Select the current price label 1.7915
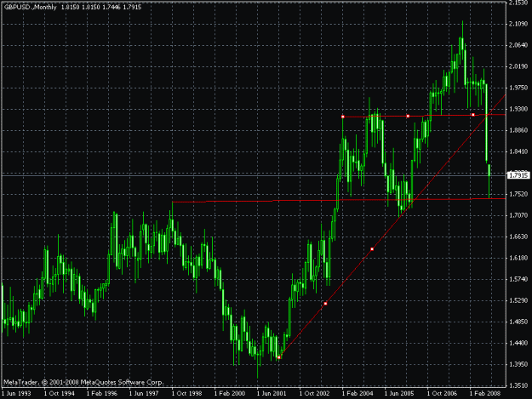 pos(518,175)
